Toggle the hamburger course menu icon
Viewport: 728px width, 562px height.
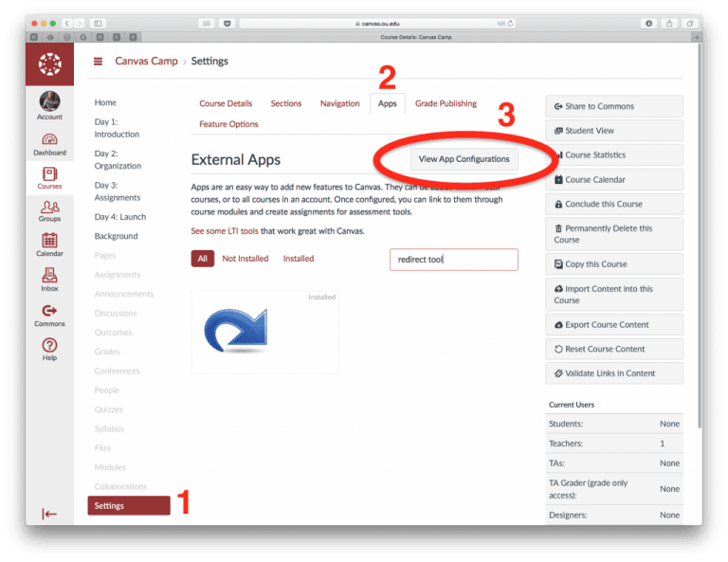click(98, 62)
